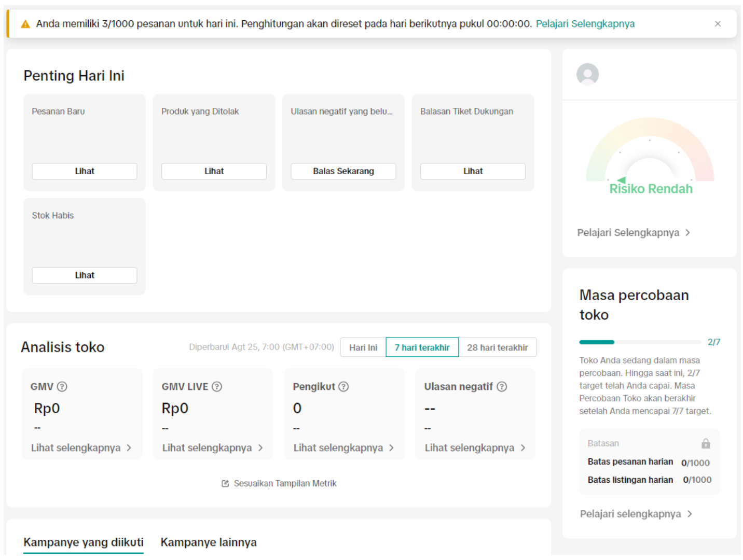Click the Ulasan negatif help icon

[x=501, y=386]
